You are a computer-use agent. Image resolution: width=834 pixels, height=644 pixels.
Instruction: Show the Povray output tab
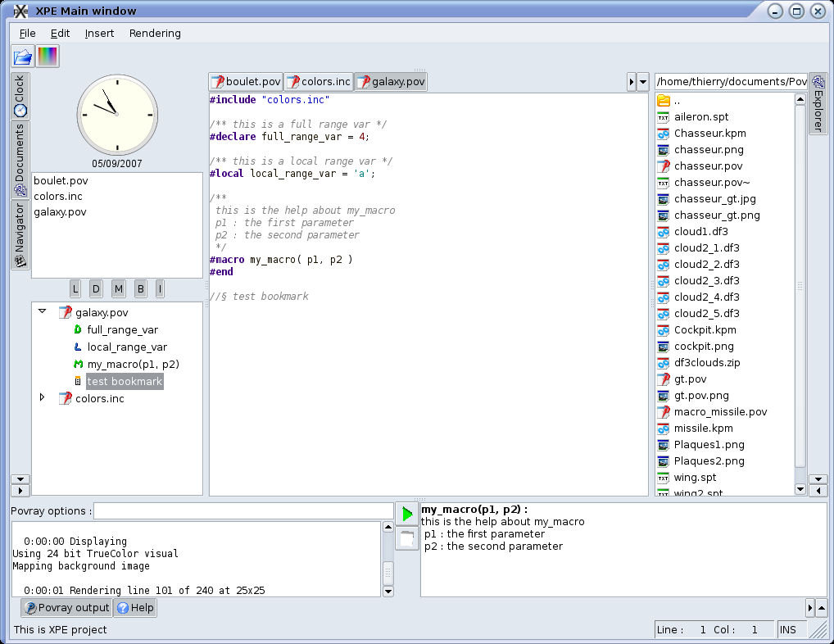(x=67, y=608)
